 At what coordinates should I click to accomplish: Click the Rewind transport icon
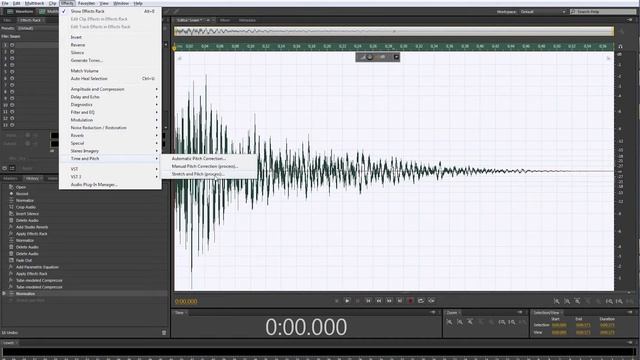[379, 301]
